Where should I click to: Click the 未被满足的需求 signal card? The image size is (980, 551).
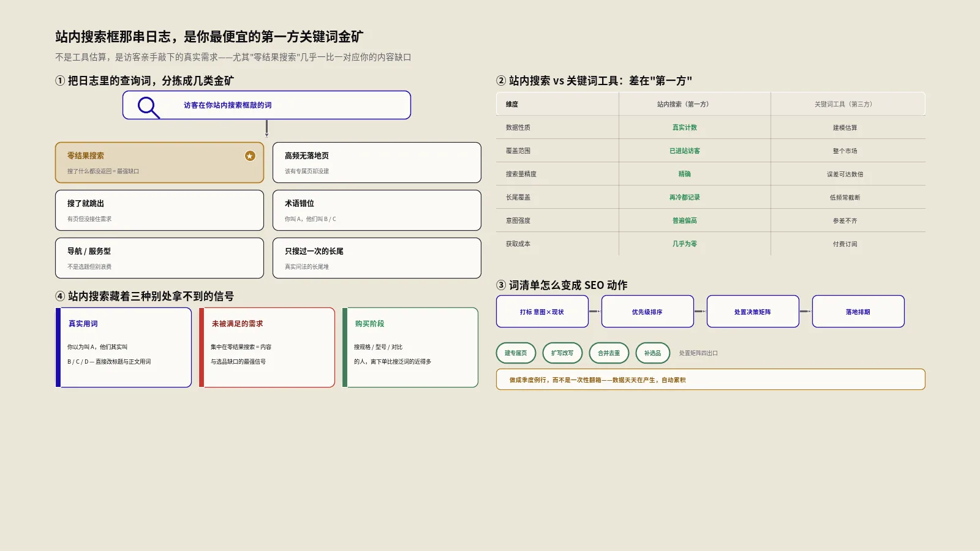click(x=267, y=347)
